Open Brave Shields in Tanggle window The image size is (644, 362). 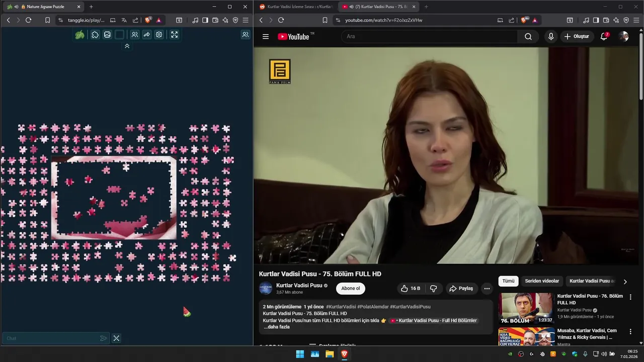point(148,20)
